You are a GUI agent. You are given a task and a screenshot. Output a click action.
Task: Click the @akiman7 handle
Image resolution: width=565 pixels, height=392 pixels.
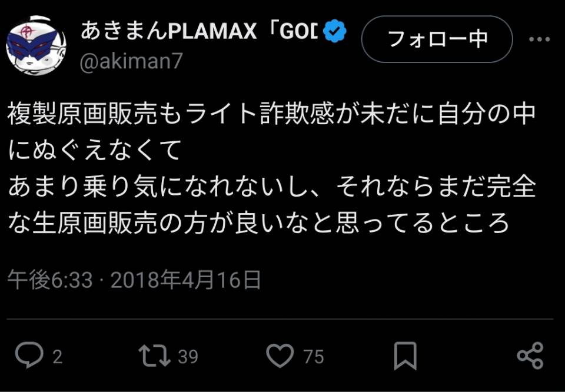coord(131,62)
